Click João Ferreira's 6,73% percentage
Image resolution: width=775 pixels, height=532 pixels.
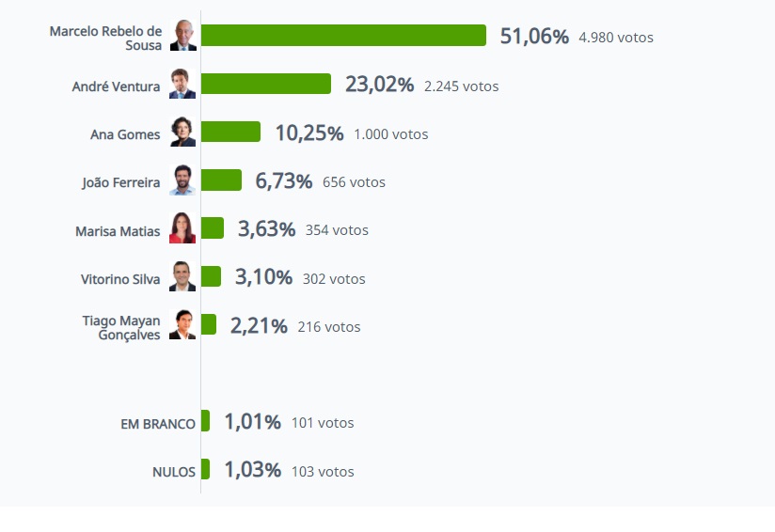(283, 181)
